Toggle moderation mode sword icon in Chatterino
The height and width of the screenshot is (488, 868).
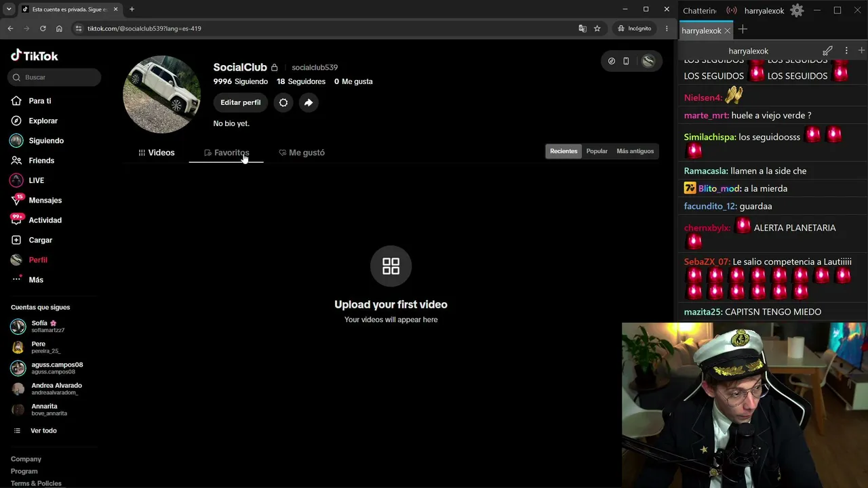point(827,51)
